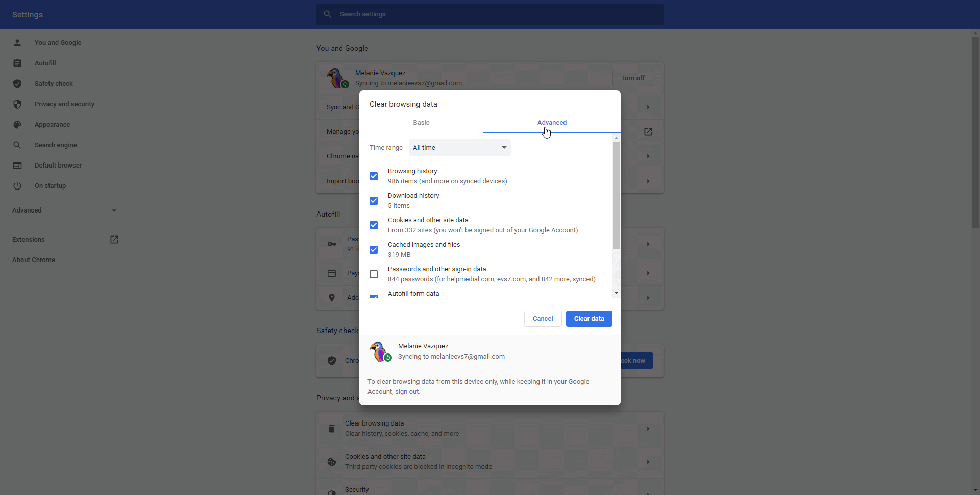Click the Turn off sync button
Viewport: 980px width, 495px height.
(632, 78)
